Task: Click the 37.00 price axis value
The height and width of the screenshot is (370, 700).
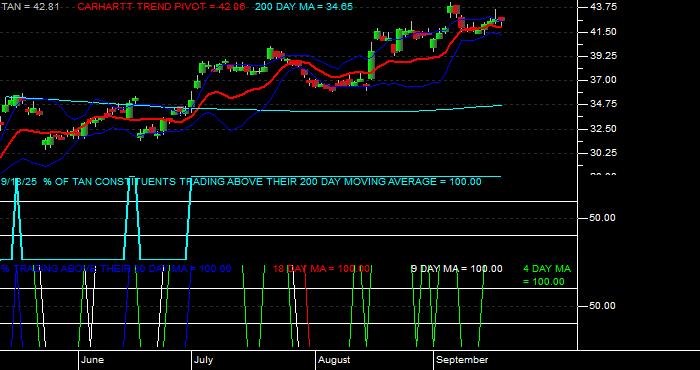Action: [x=603, y=80]
